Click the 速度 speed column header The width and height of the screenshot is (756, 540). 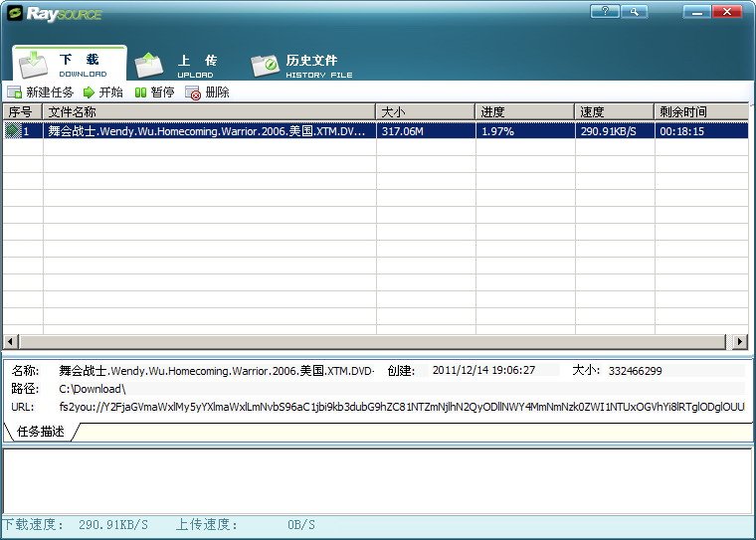tap(614, 111)
